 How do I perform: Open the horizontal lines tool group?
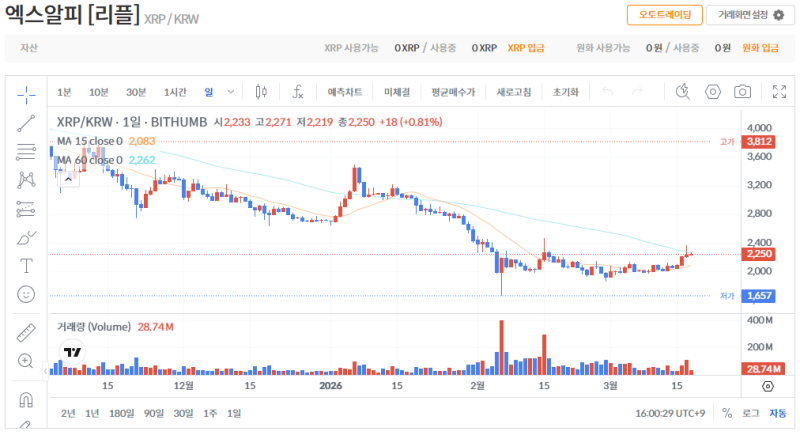point(26,151)
